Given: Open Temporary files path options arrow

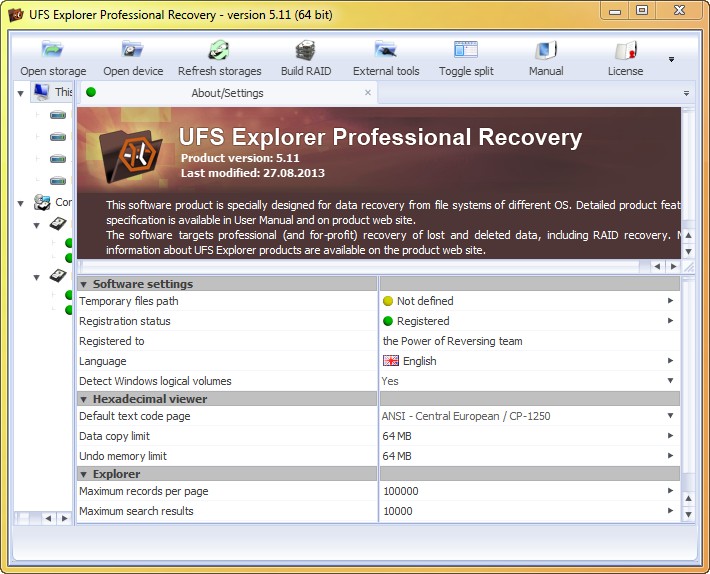Looking at the screenshot, I should [671, 301].
